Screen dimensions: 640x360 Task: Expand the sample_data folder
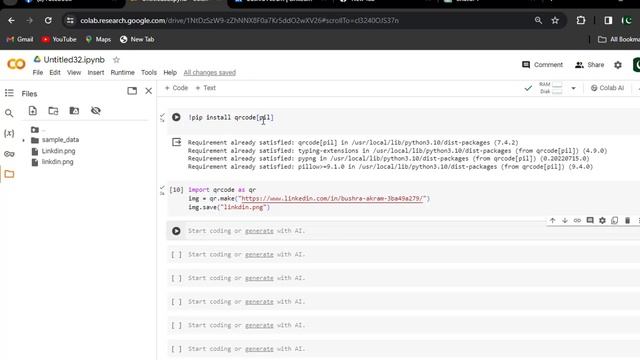click(x=24, y=140)
